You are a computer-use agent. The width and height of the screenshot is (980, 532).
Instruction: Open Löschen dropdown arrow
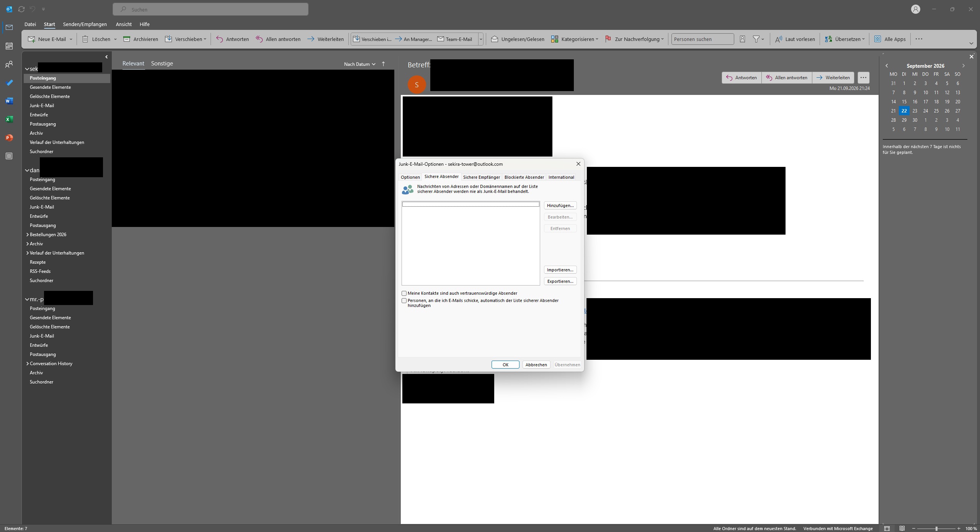[115, 39]
